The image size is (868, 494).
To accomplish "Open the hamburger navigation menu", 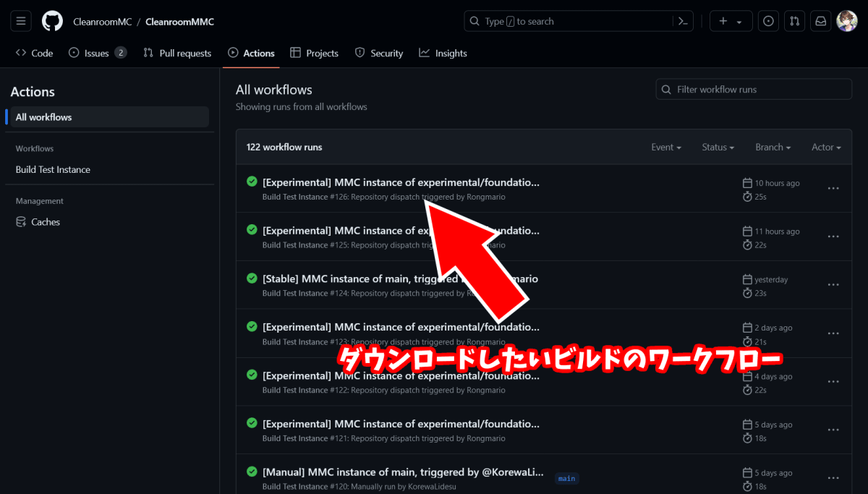I will pos(21,21).
